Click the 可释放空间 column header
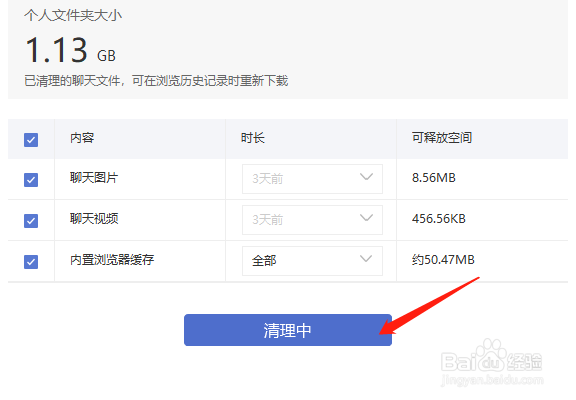The height and width of the screenshot is (400, 576). (442, 138)
